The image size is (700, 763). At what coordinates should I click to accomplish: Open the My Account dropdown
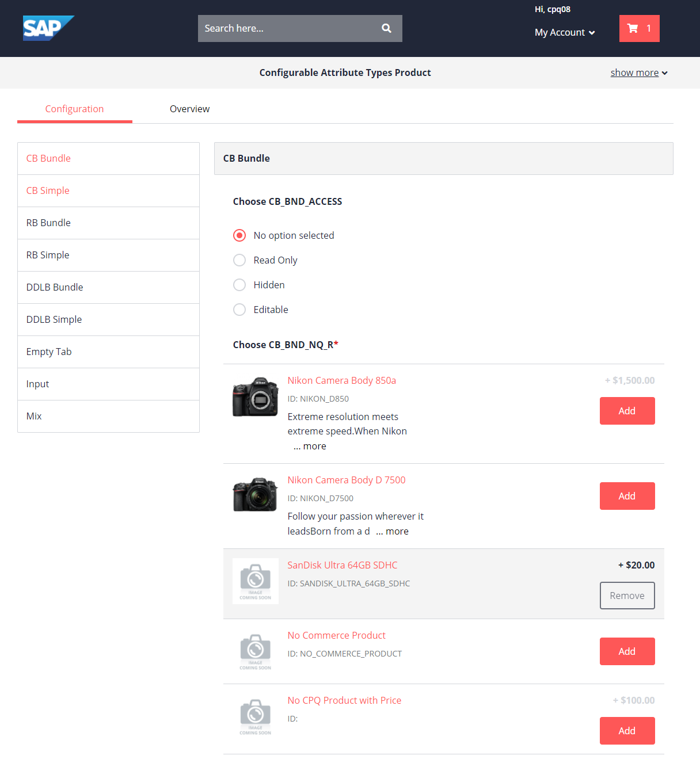[564, 32]
